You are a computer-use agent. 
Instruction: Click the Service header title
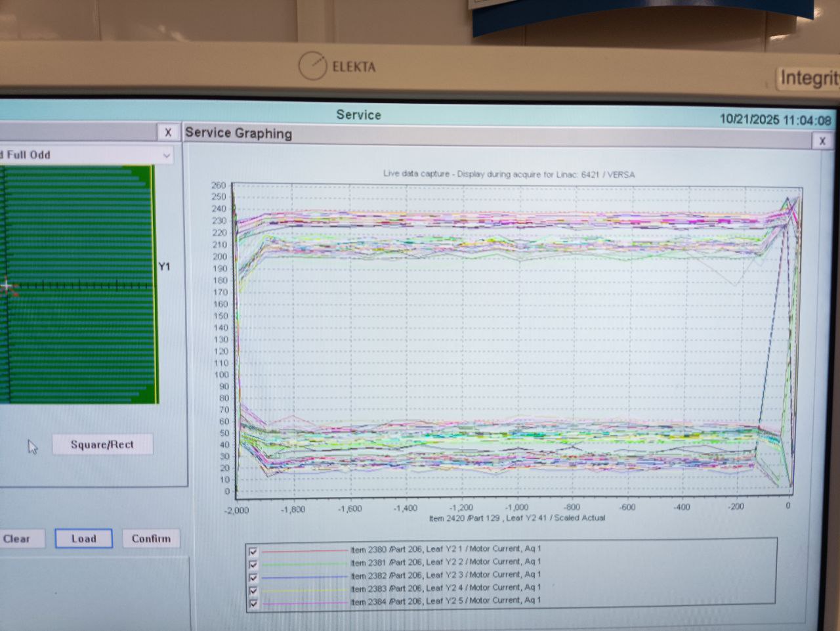click(358, 114)
